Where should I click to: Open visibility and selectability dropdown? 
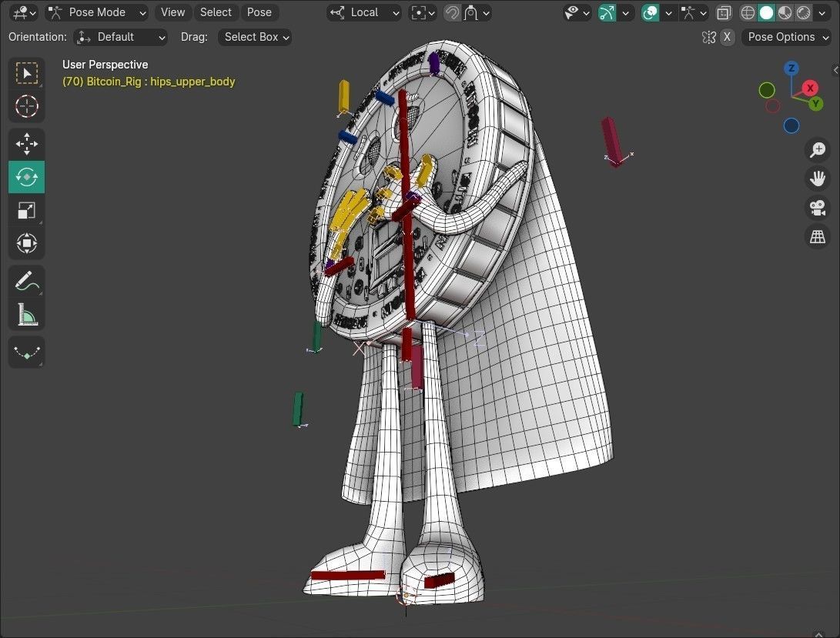[577, 12]
